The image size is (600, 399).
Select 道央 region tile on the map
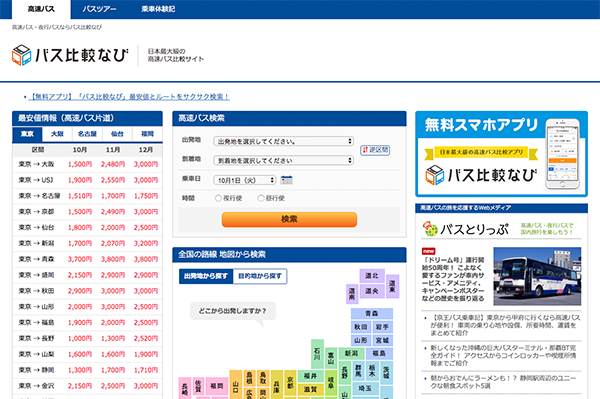point(372,291)
